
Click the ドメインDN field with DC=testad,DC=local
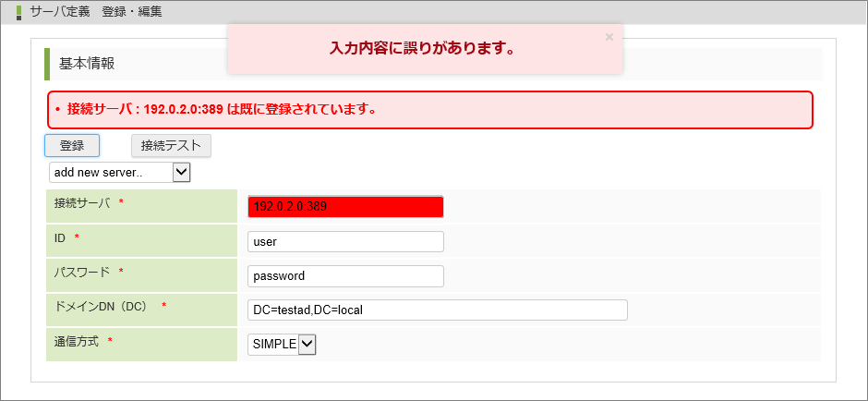pyautogui.click(x=438, y=310)
